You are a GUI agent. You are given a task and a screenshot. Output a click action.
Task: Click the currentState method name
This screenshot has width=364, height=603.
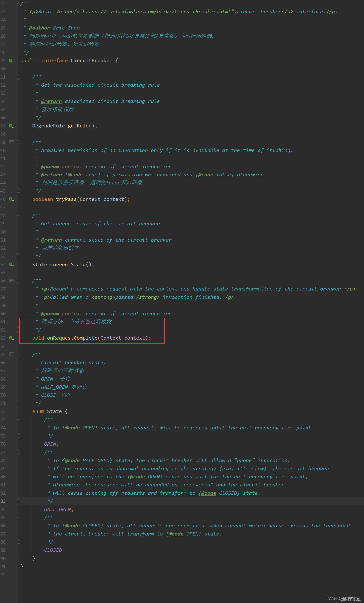(68, 264)
